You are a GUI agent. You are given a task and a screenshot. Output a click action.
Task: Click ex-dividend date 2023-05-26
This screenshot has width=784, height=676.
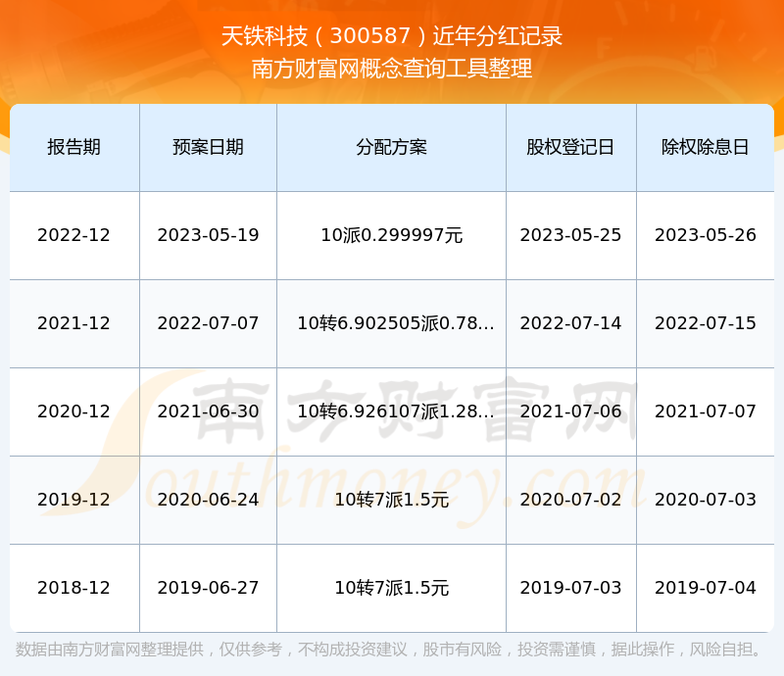tap(705, 235)
